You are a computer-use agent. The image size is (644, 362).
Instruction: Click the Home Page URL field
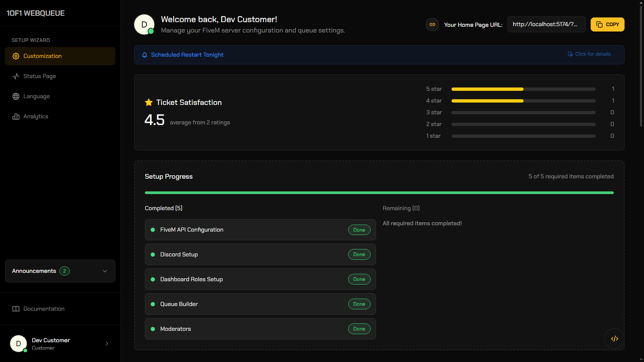click(546, 24)
